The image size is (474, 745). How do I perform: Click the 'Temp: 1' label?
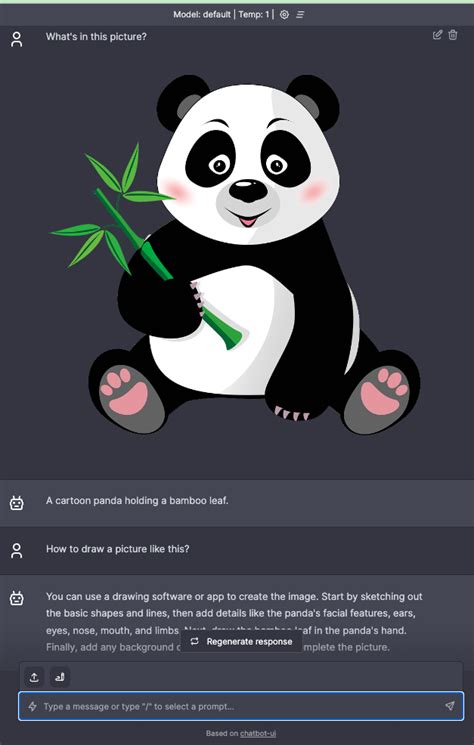pos(254,15)
